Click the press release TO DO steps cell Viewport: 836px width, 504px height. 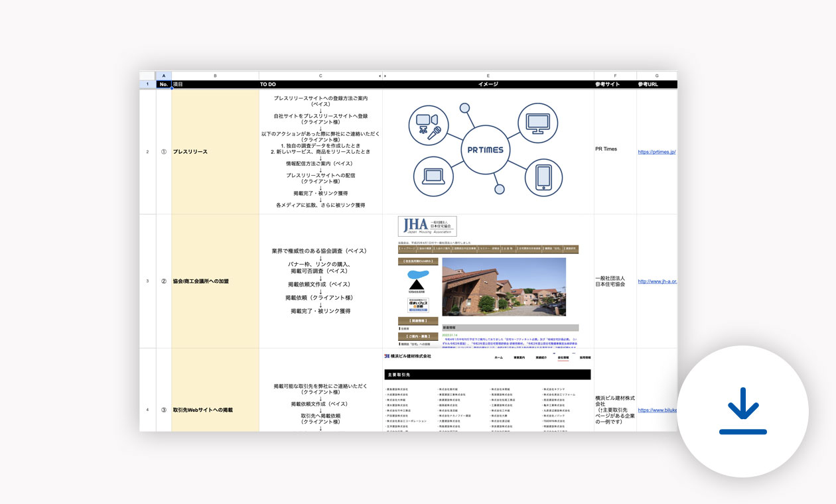coord(320,152)
